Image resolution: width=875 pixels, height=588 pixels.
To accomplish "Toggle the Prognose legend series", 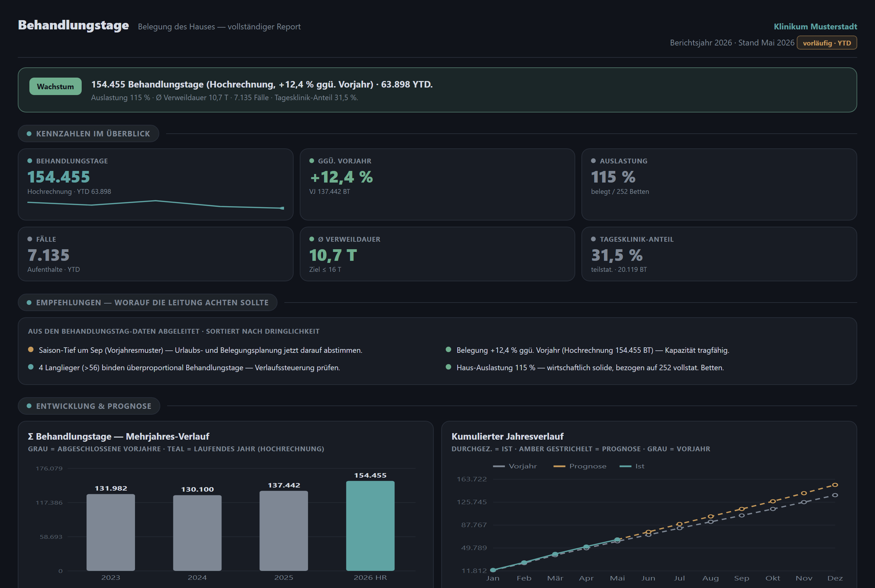I will tap(580, 466).
